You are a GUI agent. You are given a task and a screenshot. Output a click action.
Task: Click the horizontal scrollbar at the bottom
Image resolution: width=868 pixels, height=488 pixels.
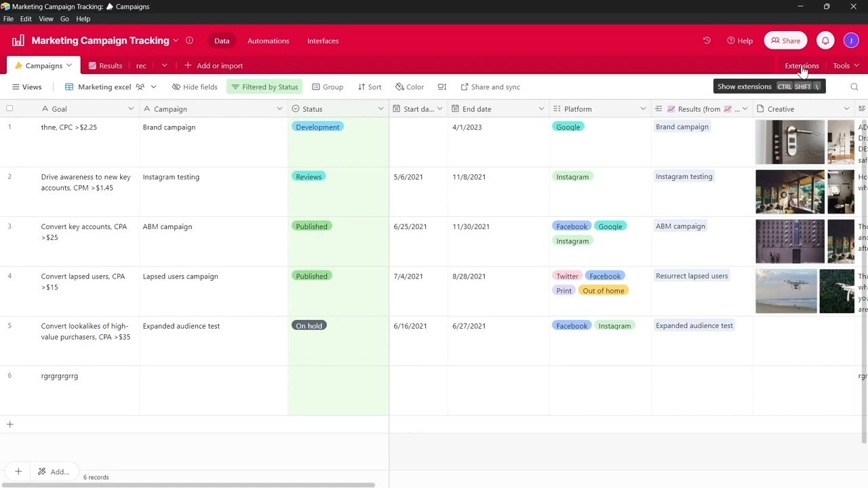click(x=187, y=485)
